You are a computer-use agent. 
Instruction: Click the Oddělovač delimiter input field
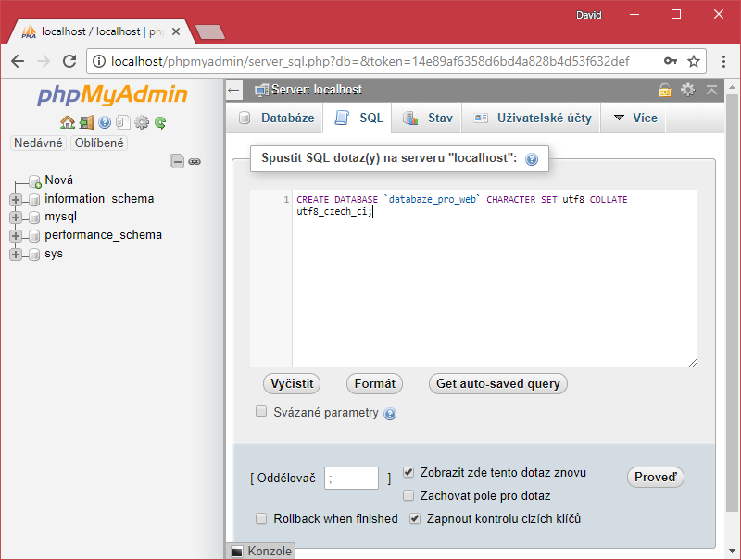351,478
